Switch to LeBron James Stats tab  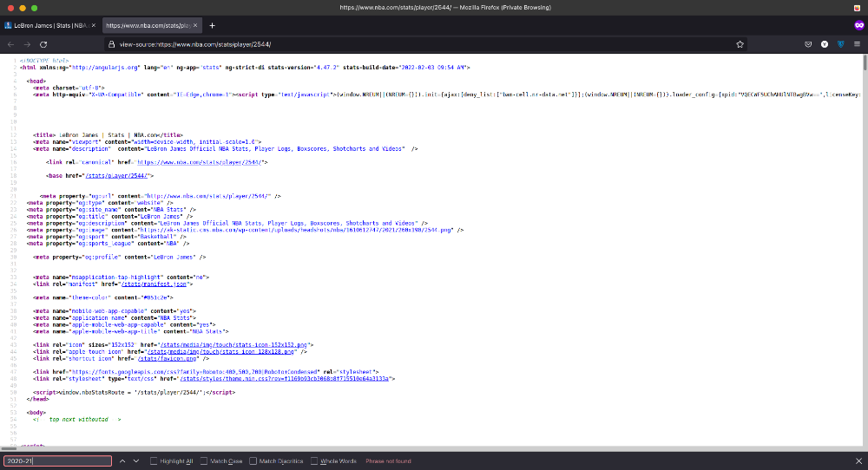[x=49, y=25]
